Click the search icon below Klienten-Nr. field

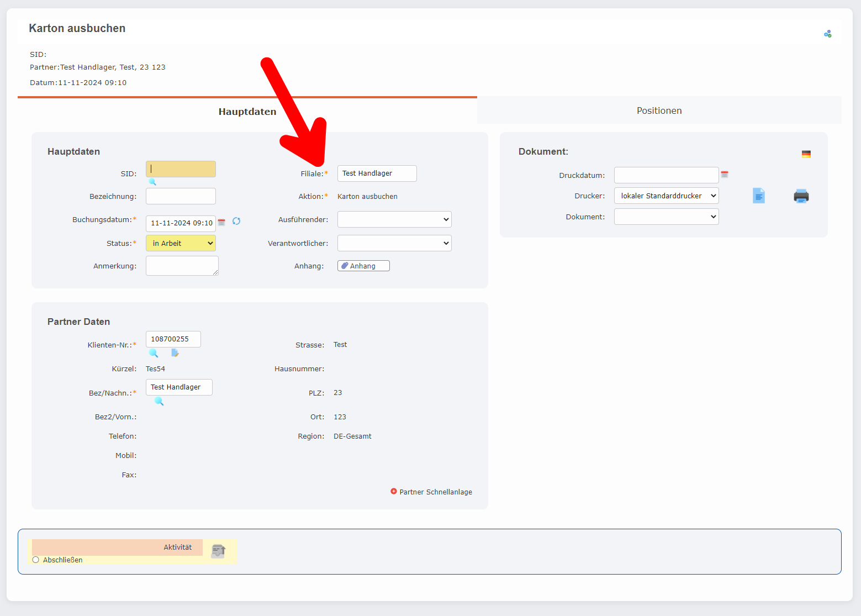154,353
